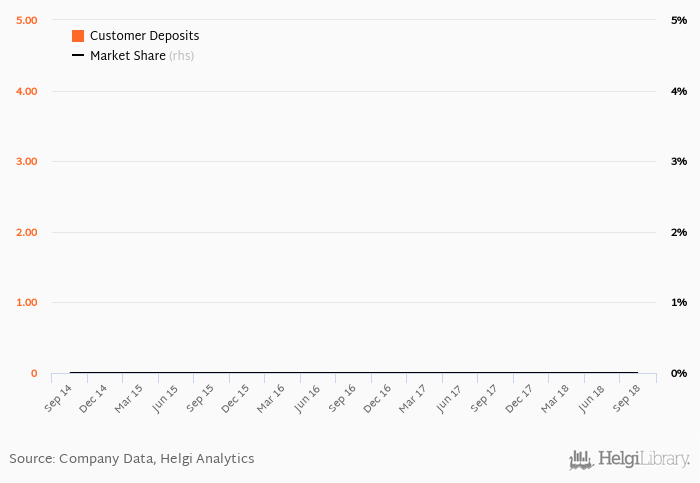
Task: Select the Jun 17 axis label
Action: tap(449, 399)
